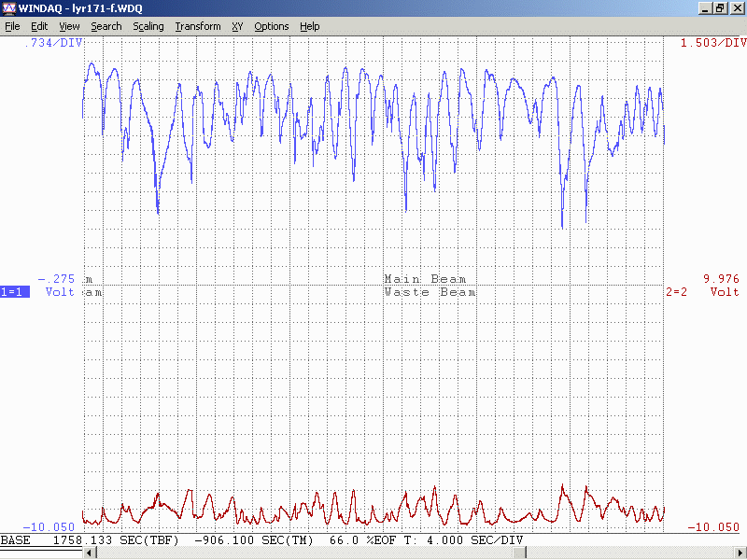Open the Help menu
The height and width of the screenshot is (560, 747).
click(309, 26)
